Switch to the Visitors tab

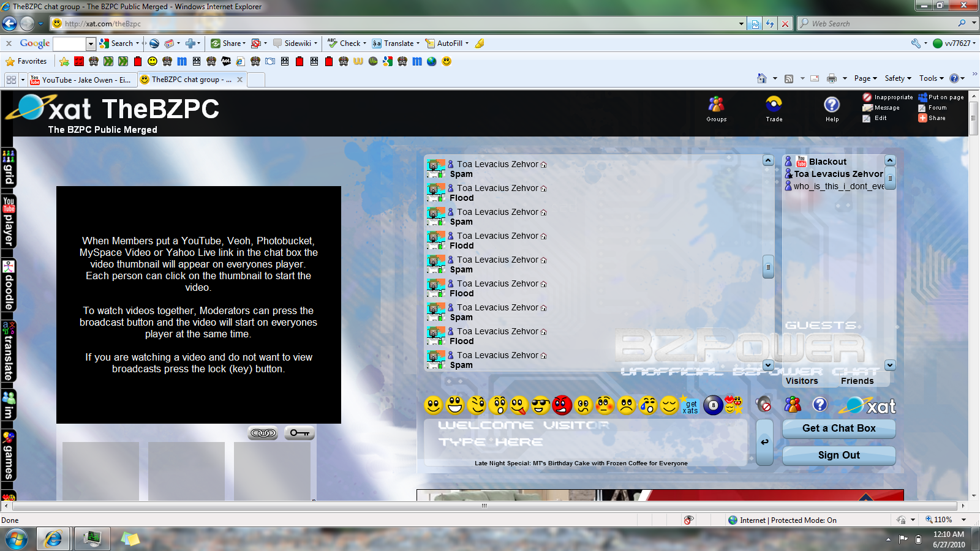(802, 381)
